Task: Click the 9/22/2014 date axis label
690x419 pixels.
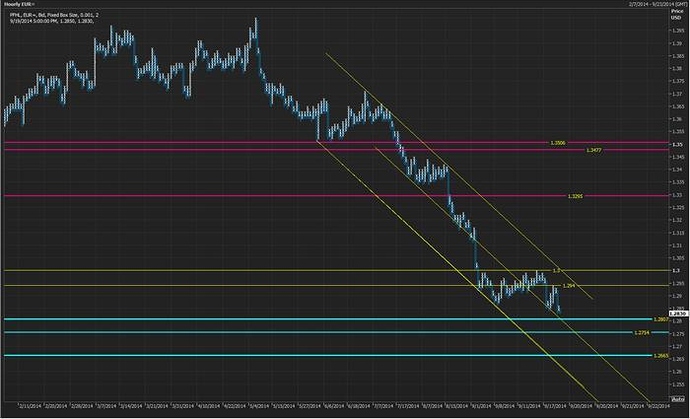Action: (657, 404)
